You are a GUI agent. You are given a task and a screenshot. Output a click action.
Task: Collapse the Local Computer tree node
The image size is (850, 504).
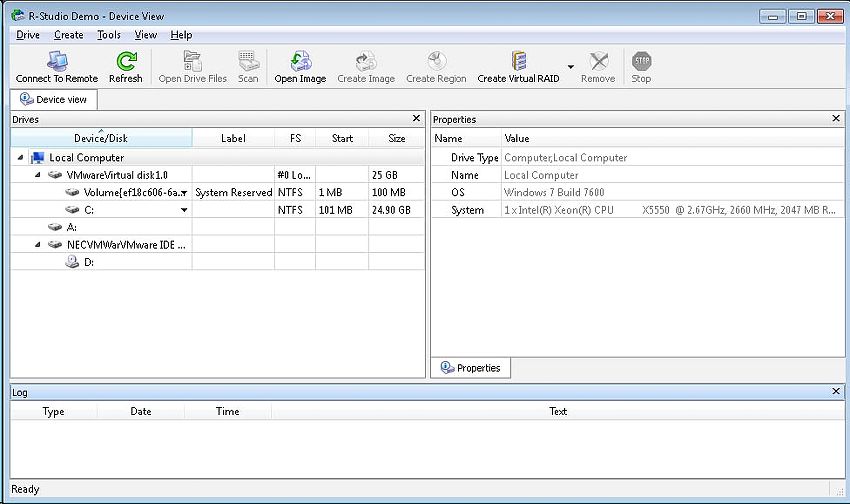point(20,158)
